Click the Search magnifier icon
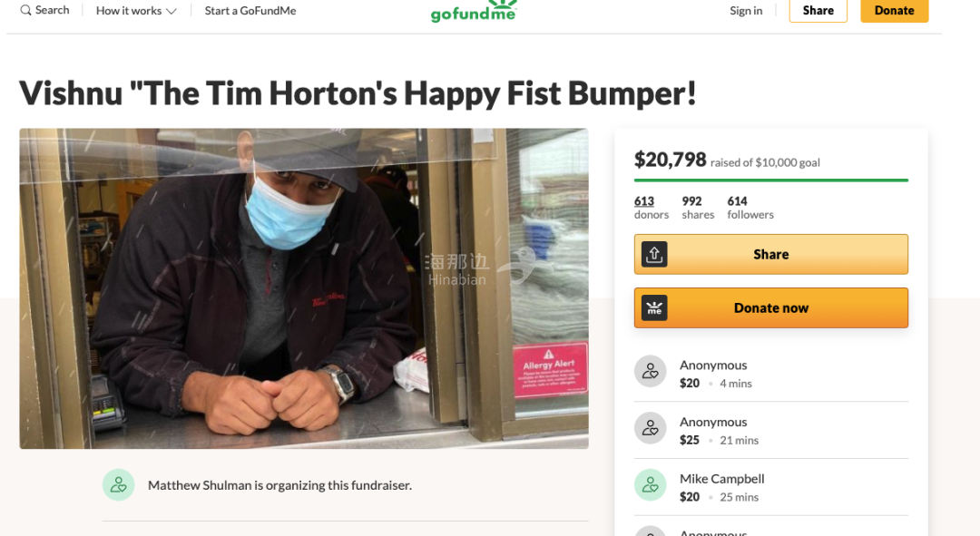This screenshot has width=980, height=536. tap(25, 10)
